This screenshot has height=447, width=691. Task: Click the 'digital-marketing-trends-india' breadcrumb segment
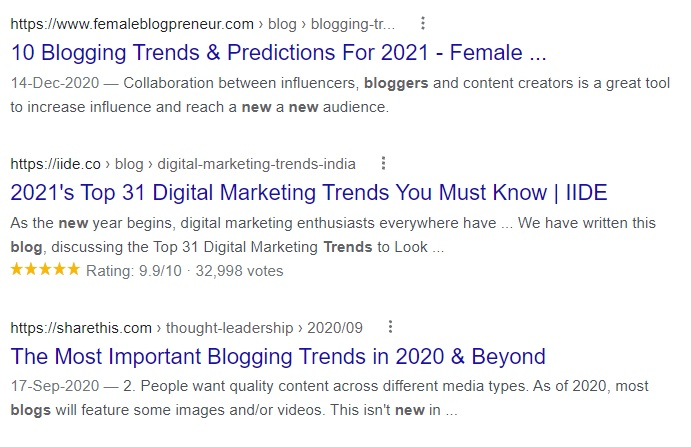tap(256, 164)
